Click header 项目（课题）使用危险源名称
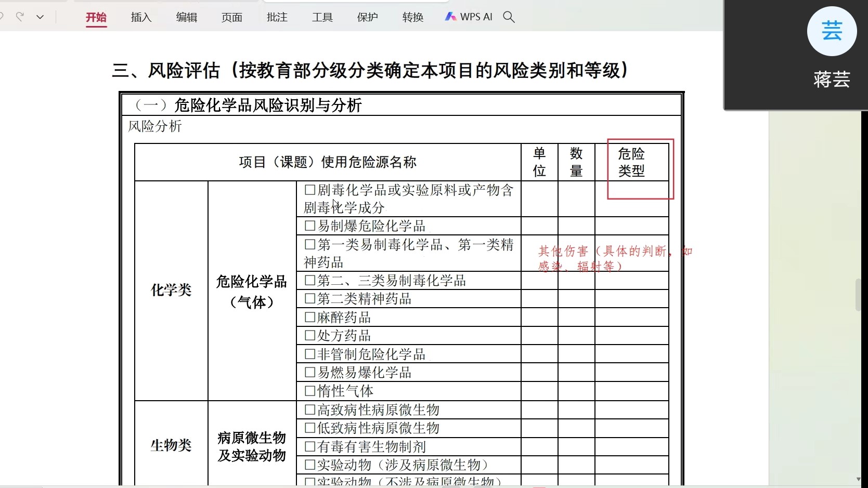The height and width of the screenshot is (488, 868). point(328,162)
